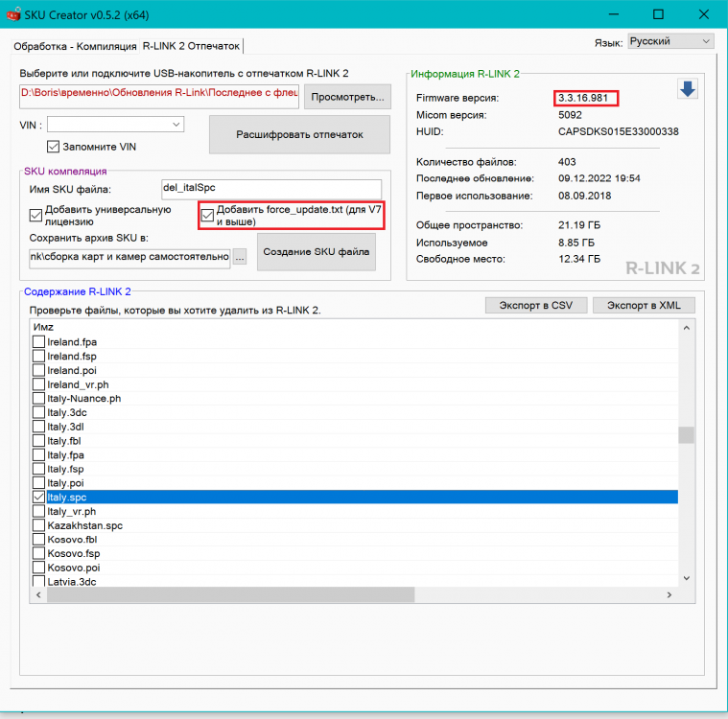Select the Italy-Nuance.ph file name
The image size is (728, 719).
[x=84, y=398]
